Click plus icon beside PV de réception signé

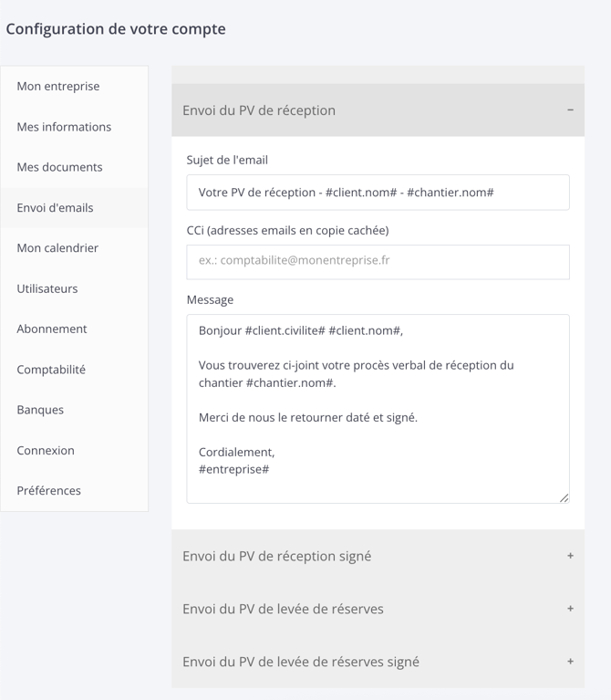click(x=570, y=556)
